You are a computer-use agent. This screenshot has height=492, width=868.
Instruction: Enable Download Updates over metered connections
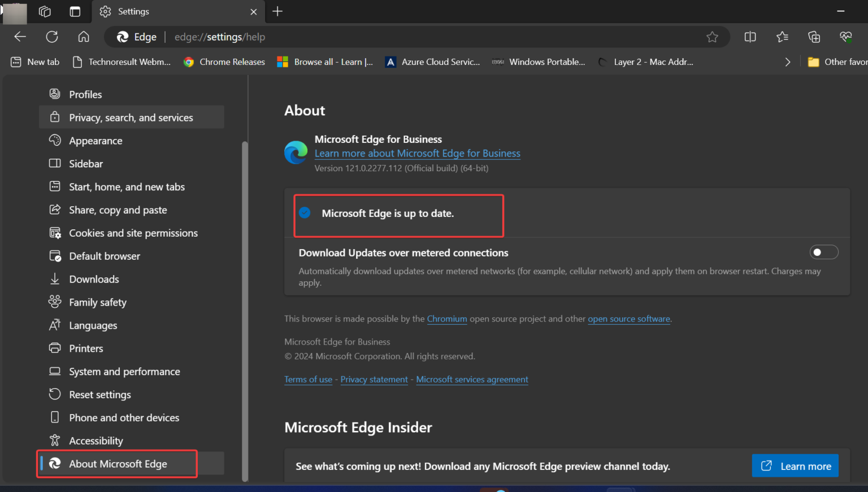[x=824, y=252]
